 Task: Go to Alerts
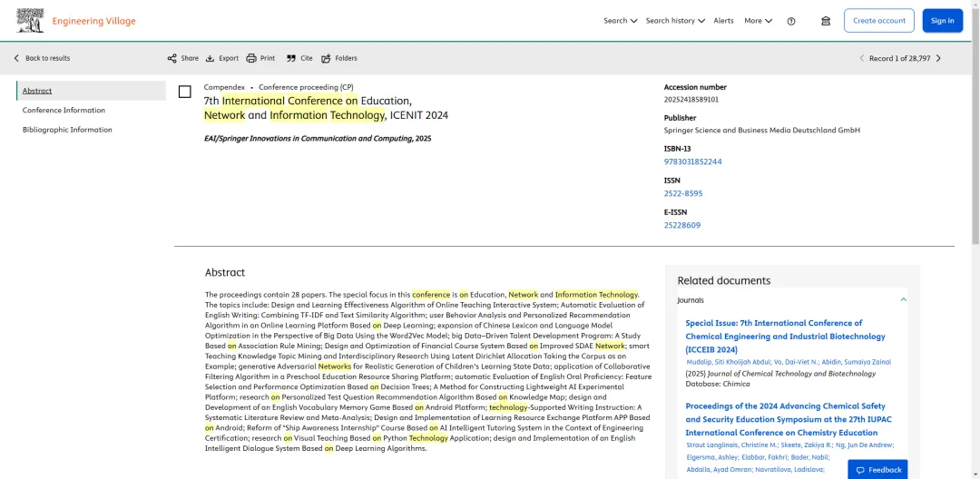coord(724,21)
